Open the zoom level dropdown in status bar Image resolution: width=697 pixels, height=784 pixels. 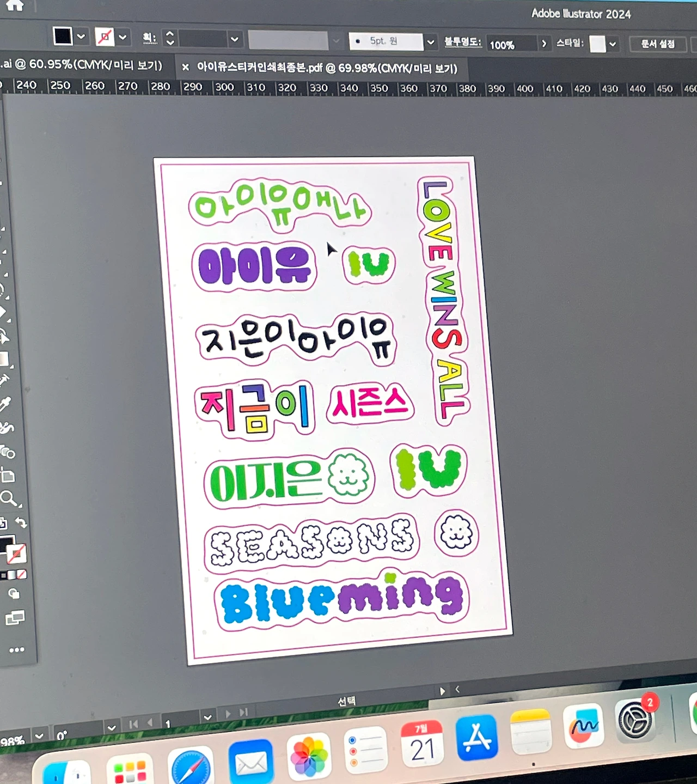pos(39,737)
